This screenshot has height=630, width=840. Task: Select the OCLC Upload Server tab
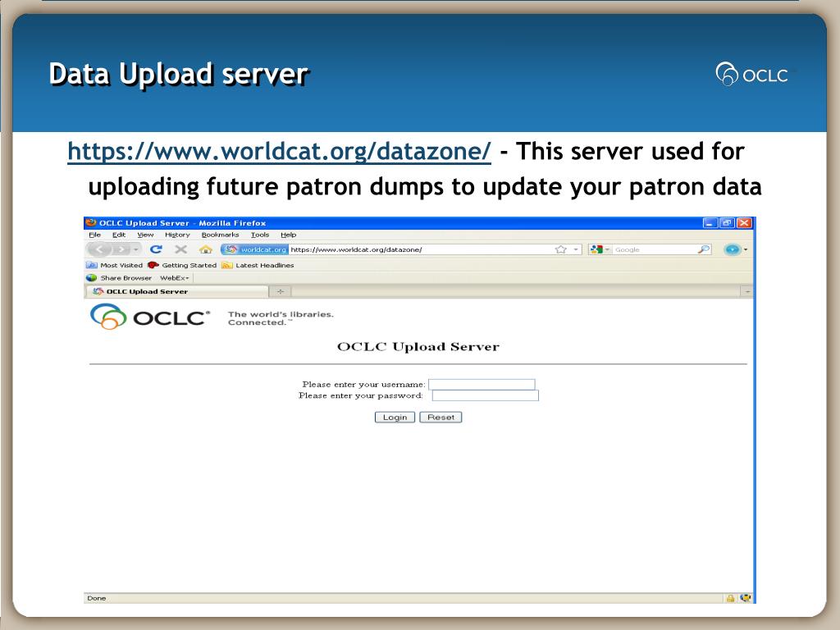click(177, 291)
